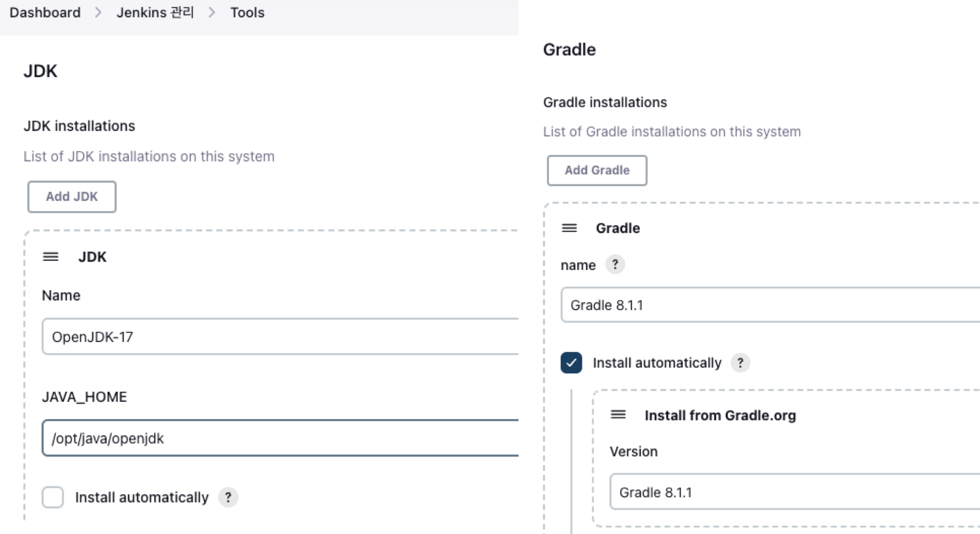Screen dimensions: 980x534
Task: Click the Install automatically label under JDK
Action: [142, 497]
